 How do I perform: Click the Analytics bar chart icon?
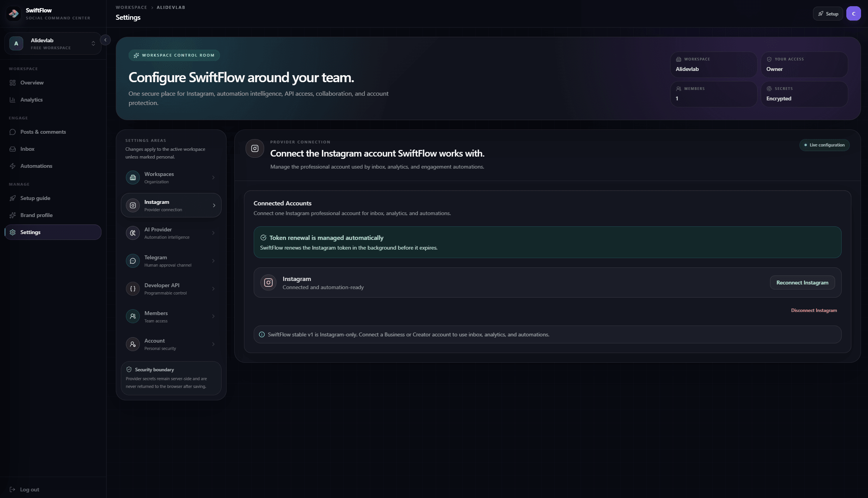[13, 100]
